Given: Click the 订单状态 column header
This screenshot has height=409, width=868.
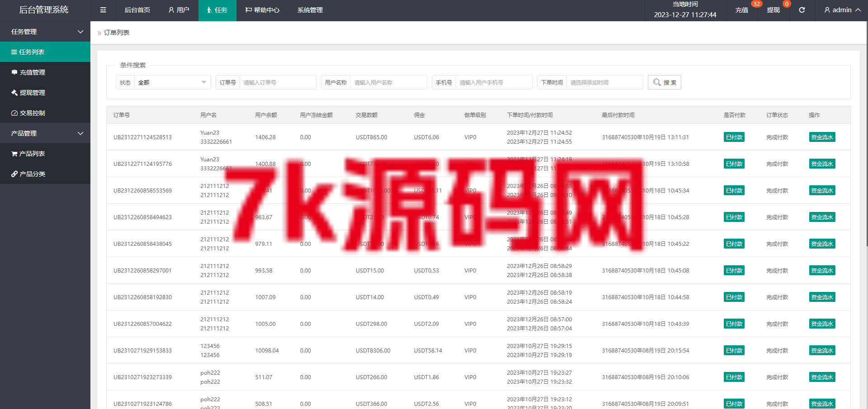Looking at the screenshot, I should coord(777,115).
